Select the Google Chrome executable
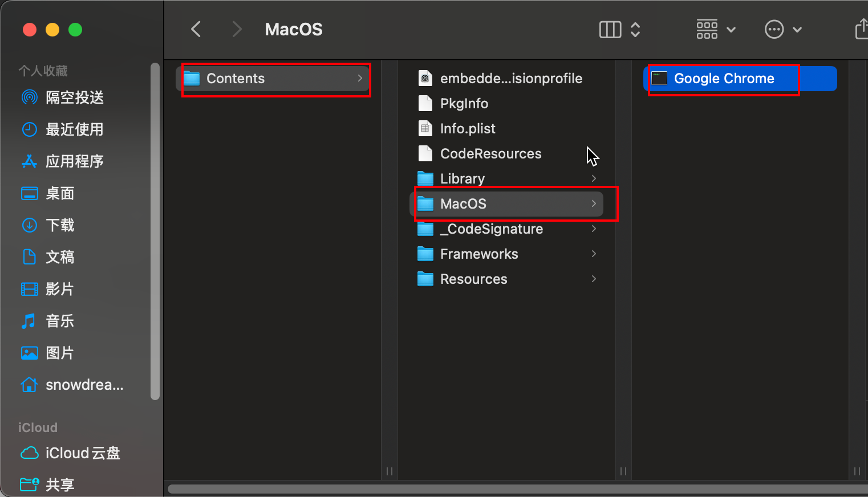 [x=723, y=79]
